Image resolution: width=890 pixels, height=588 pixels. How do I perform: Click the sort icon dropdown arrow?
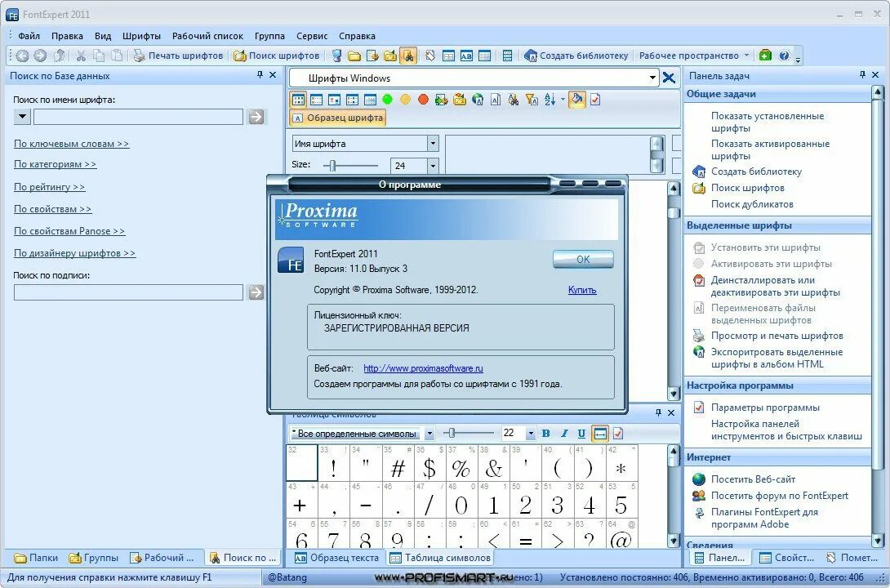coord(563,100)
